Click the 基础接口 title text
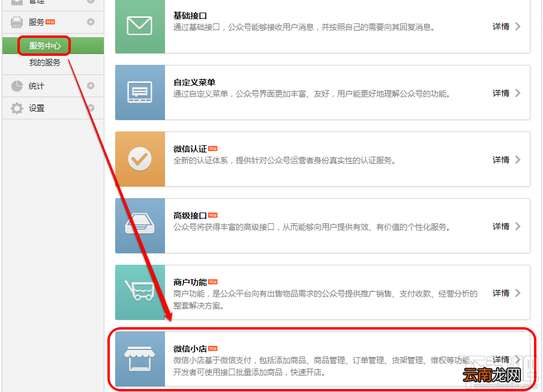543x392 pixels. 190,16
